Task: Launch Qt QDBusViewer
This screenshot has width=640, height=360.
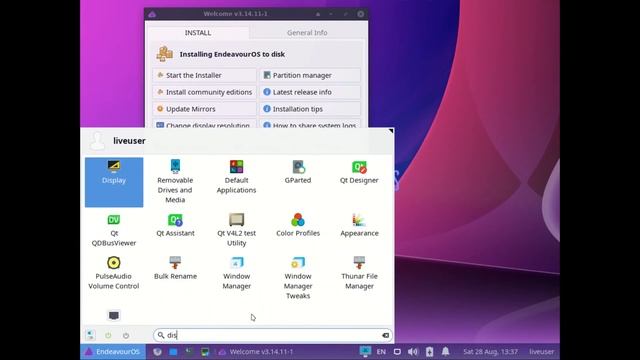Action: pyautogui.click(x=114, y=230)
